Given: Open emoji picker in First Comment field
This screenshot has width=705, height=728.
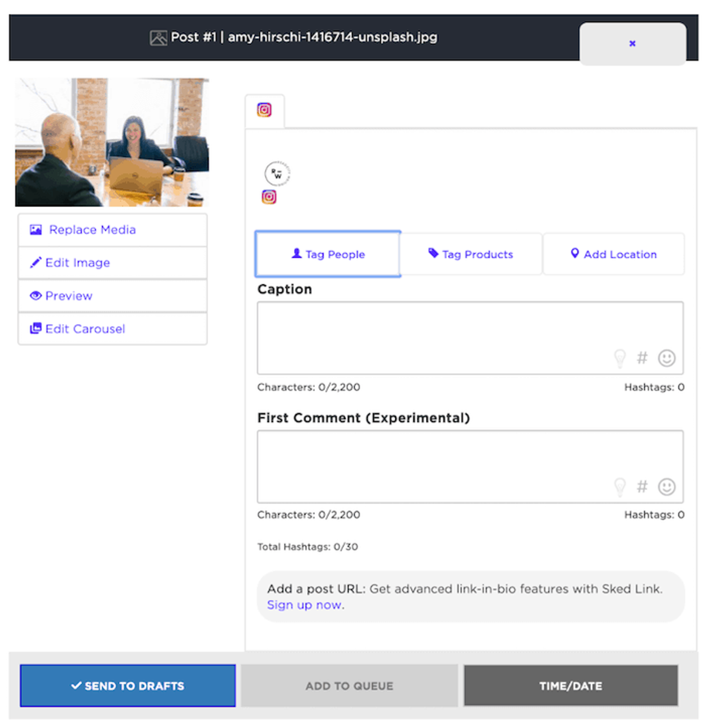Looking at the screenshot, I should pyautogui.click(x=666, y=487).
